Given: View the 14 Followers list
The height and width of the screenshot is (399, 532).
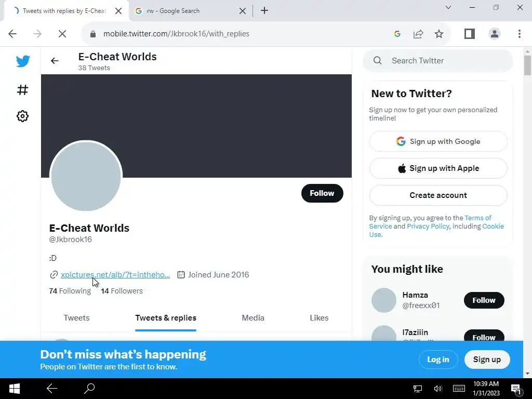Looking at the screenshot, I should coord(122,291).
